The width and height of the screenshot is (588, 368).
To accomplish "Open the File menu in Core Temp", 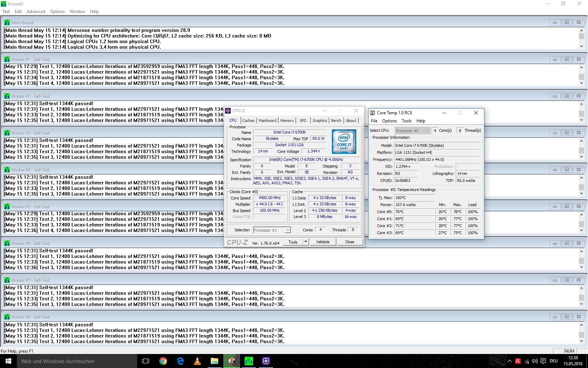I will click(374, 121).
